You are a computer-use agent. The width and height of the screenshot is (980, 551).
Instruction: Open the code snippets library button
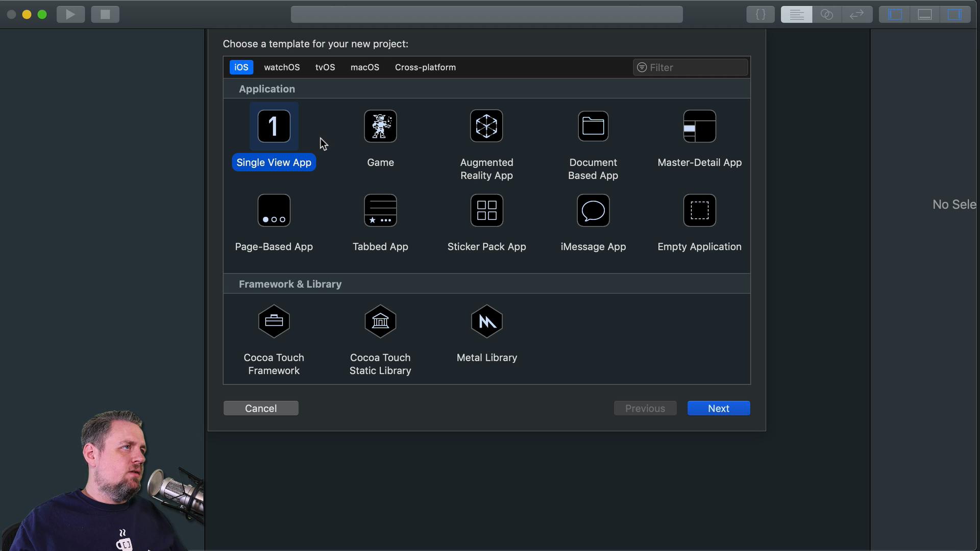tap(760, 14)
